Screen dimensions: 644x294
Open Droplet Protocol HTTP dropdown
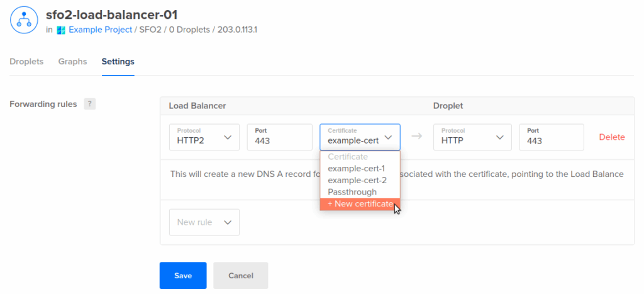(472, 137)
